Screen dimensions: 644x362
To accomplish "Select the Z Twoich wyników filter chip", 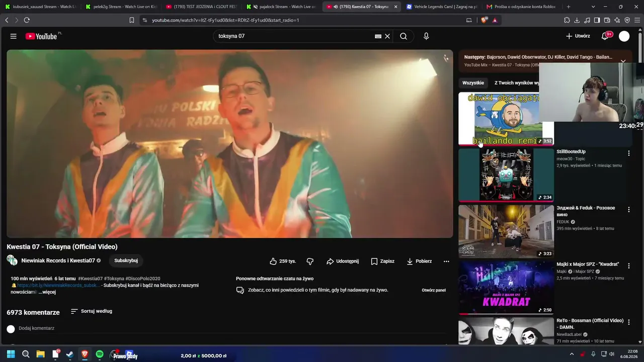I will pos(516,83).
